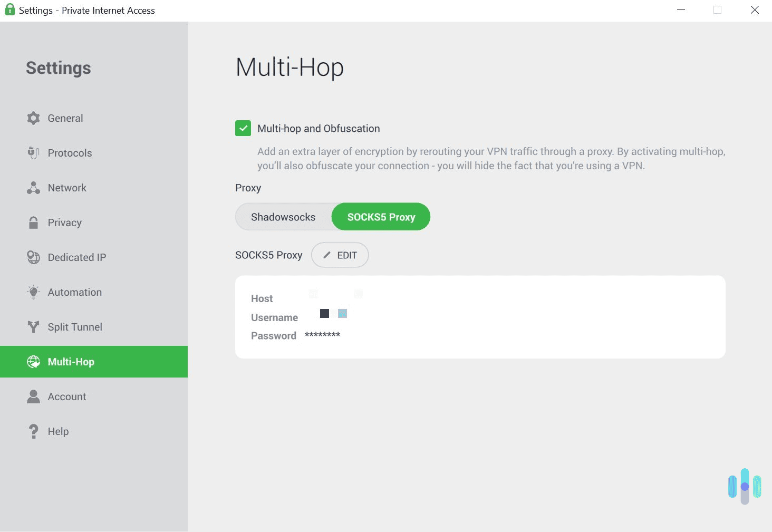
Task: Open General settings via the gear icon
Action: [33, 118]
